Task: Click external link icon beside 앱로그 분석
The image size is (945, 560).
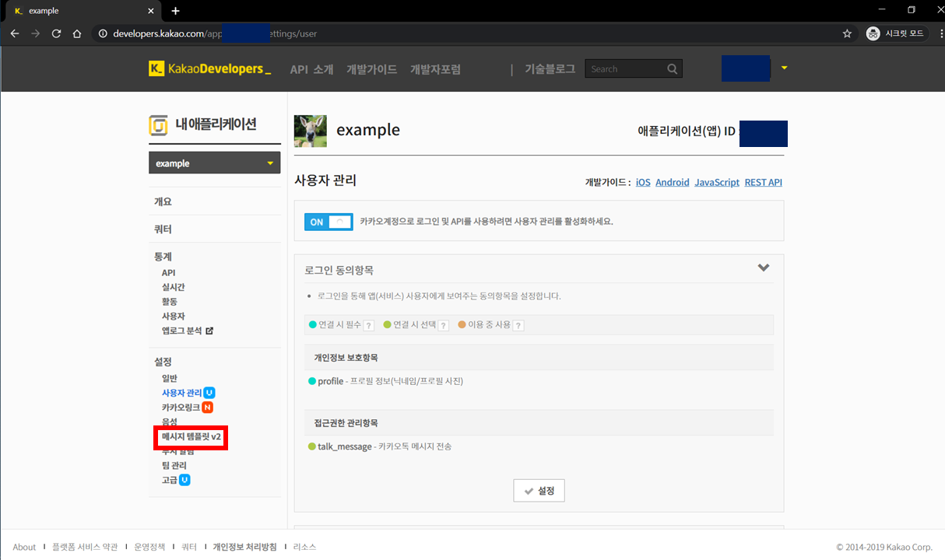Action: coord(209,331)
